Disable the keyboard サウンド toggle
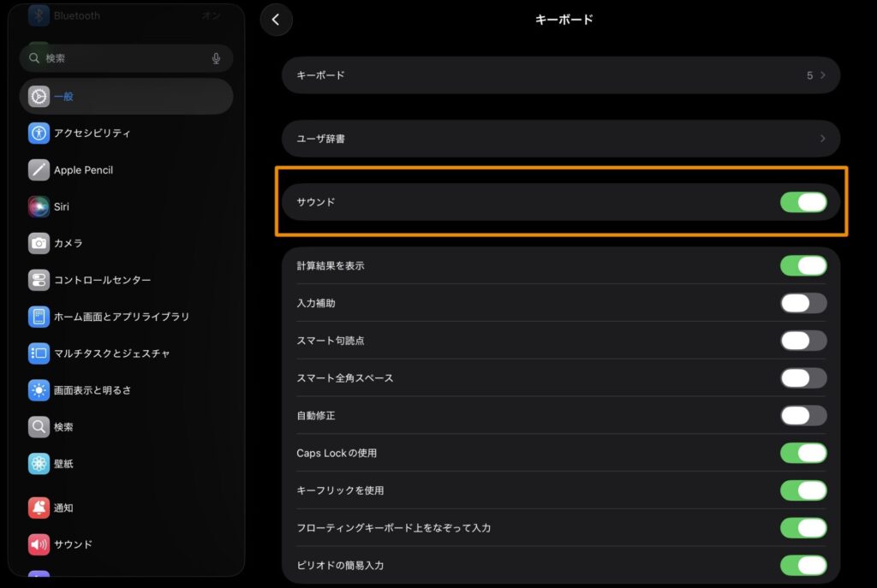Viewport: 877px width, 588px height. 802,202
